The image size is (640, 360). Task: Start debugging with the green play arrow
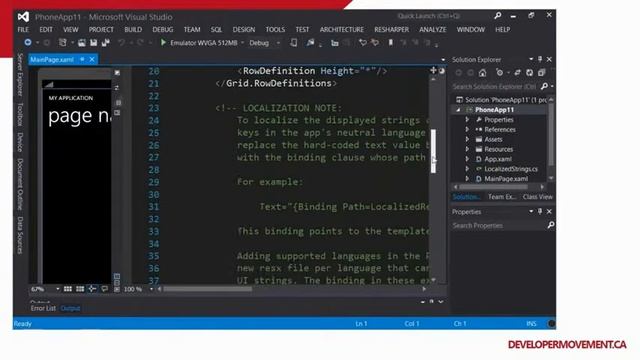[x=163, y=42]
